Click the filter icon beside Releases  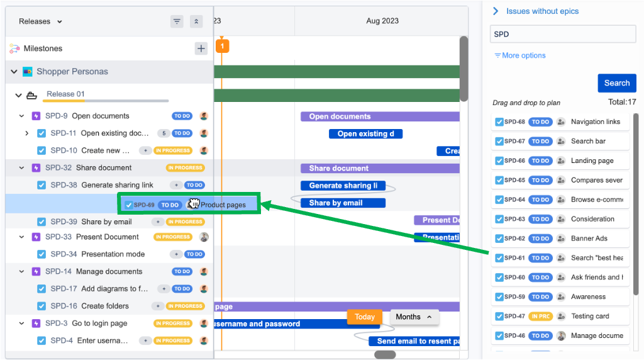[177, 21]
